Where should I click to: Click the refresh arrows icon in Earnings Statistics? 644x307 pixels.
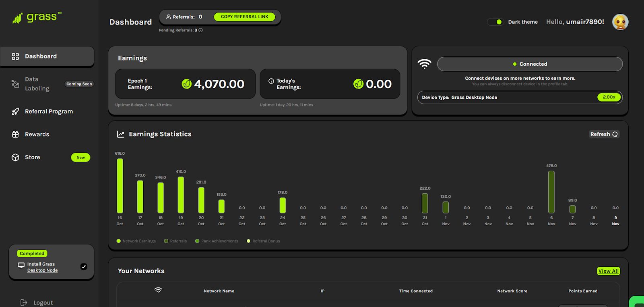pyautogui.click(x=615, y=134)
